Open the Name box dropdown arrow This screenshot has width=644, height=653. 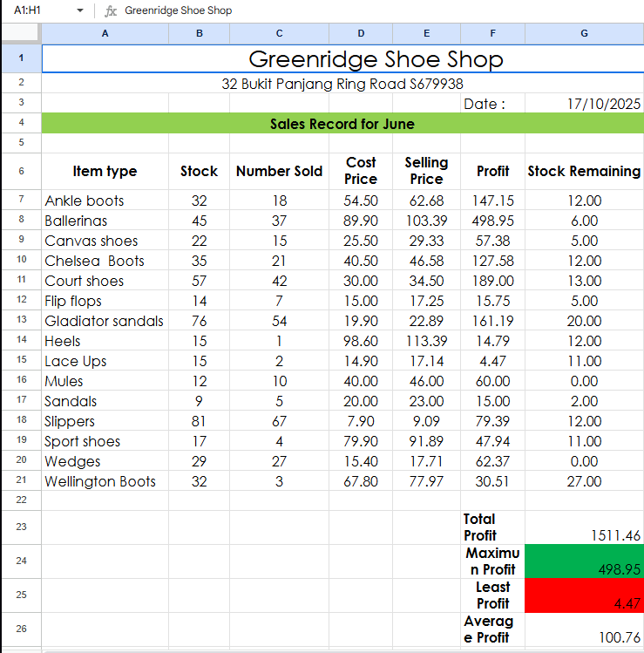(x=80, y=10)
